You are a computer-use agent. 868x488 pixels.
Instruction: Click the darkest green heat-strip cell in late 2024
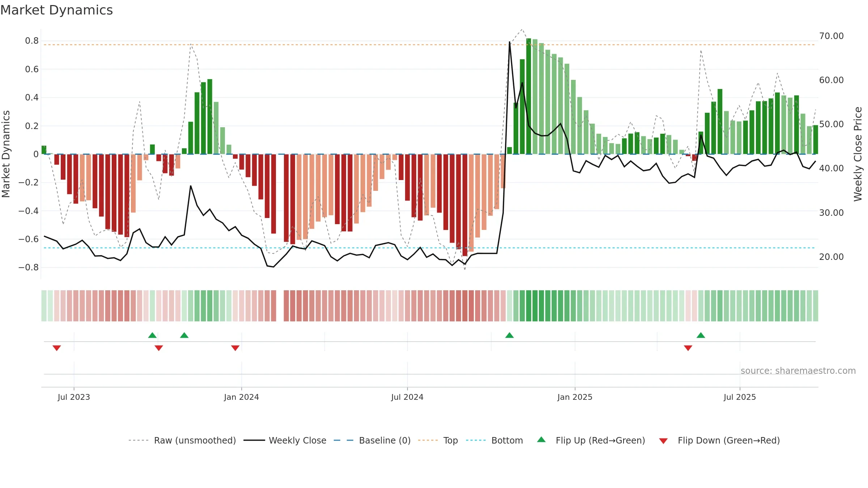point(535,306)
